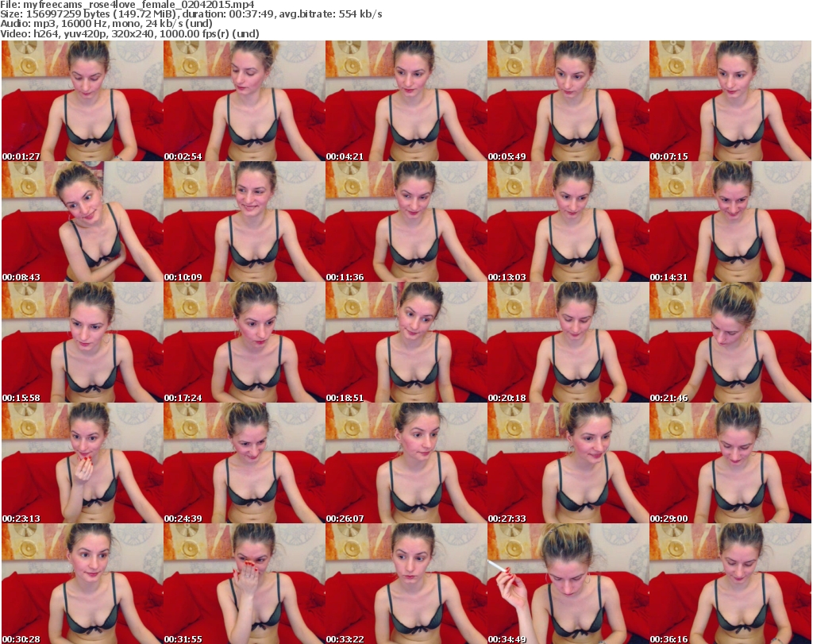This screenshot has height=644, width=813.
Task: Select the thumbnail at timestamp 00:05:49
Action: point(568,101)
